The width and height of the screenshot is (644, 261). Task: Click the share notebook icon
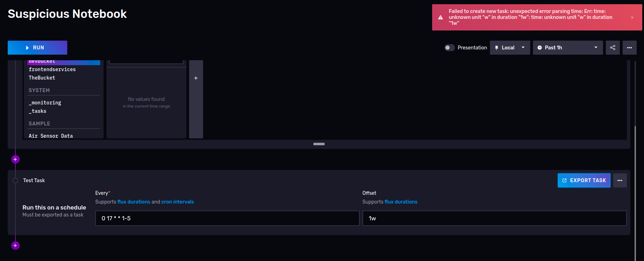[613, 48]
